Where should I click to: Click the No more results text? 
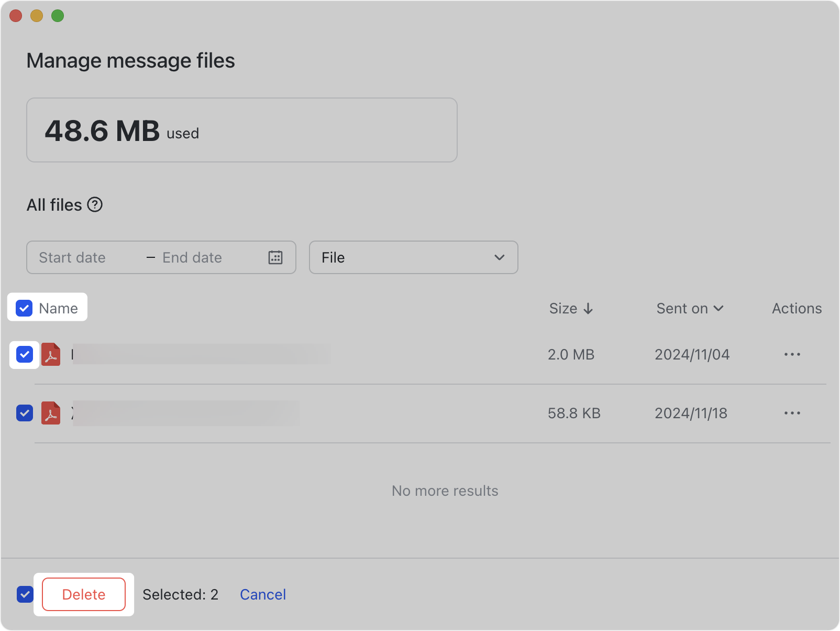click(445, 491)
